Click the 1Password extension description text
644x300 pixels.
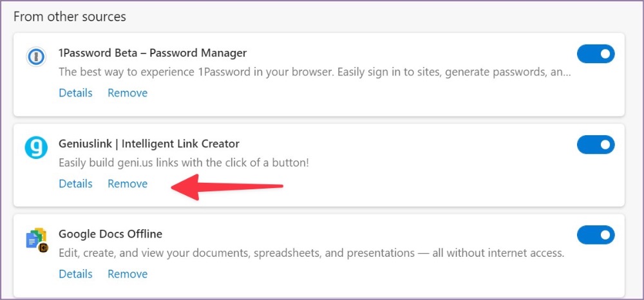pyautogui.click(x=315, y=72)
